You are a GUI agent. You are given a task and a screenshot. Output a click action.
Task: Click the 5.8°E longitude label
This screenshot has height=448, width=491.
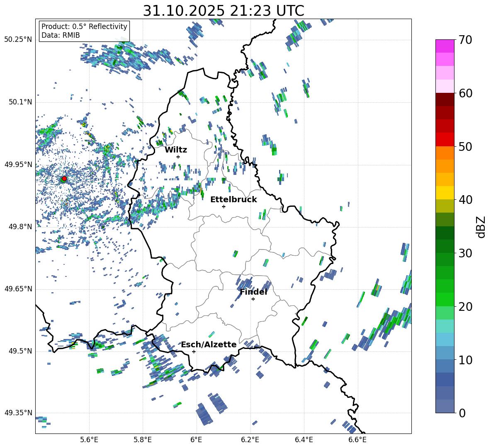click(x=143, y=440)
